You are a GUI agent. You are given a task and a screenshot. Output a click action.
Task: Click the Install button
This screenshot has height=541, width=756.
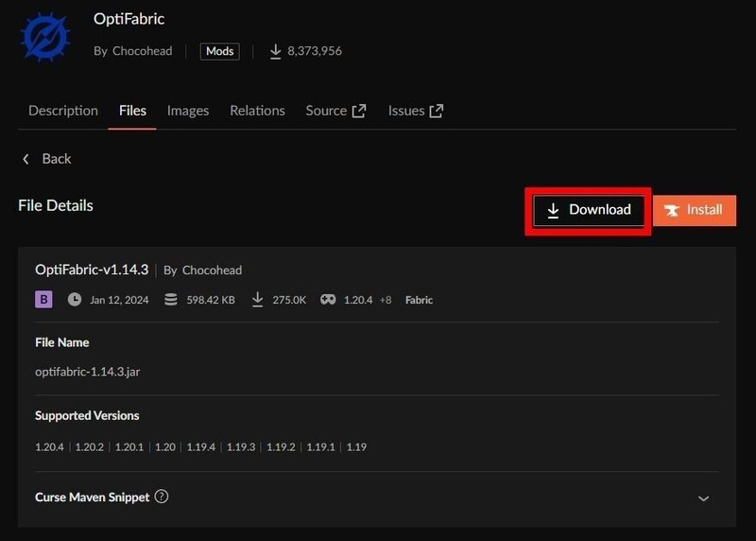tap(695, 210)
